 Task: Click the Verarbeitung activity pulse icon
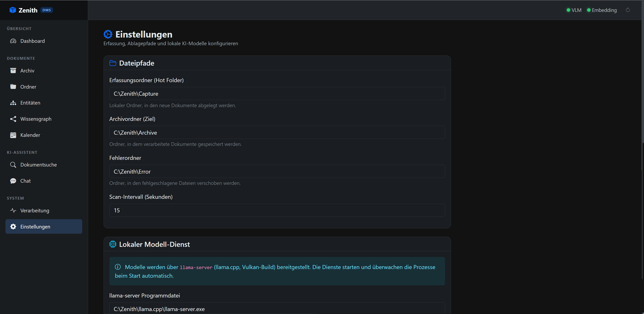point(13,211)
